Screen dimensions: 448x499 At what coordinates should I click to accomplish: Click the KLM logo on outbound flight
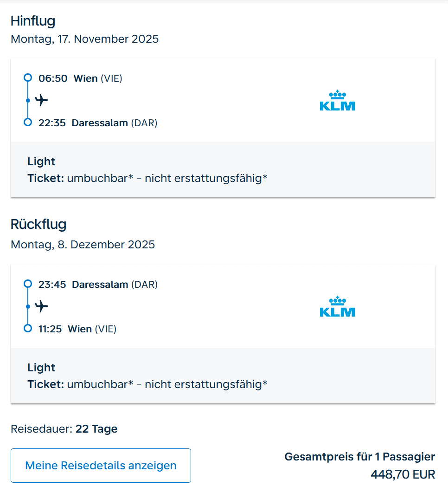[x=337, y=100]
